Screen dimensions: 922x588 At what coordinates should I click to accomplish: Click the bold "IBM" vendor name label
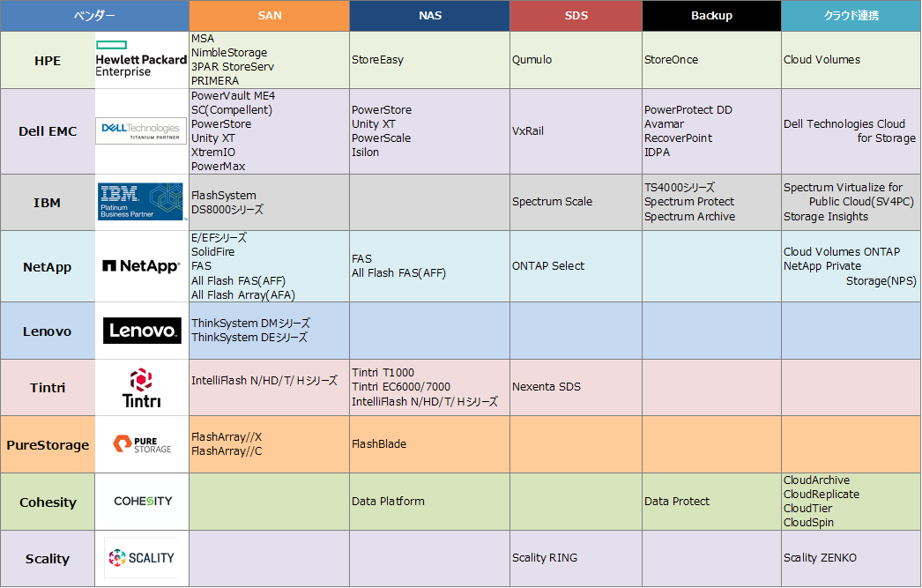click(x=47, y=203)
